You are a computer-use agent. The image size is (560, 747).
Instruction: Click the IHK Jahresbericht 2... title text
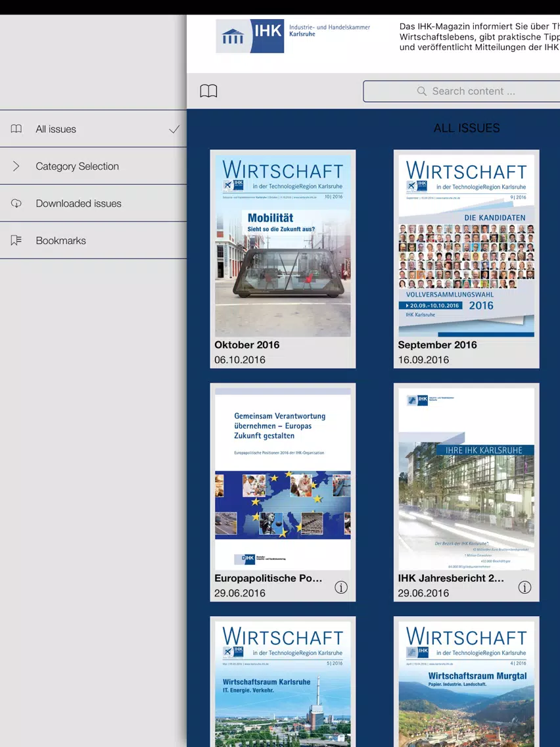click(451, 579)
